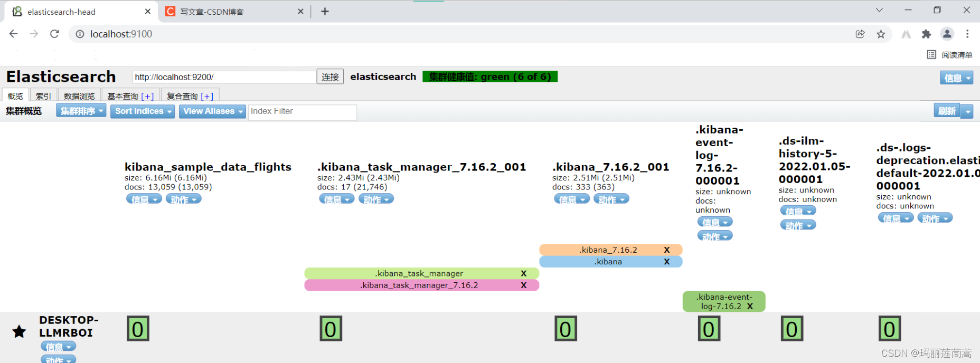Open 动作 menu for .ds-.logs-deprecation index

point(935,218)
